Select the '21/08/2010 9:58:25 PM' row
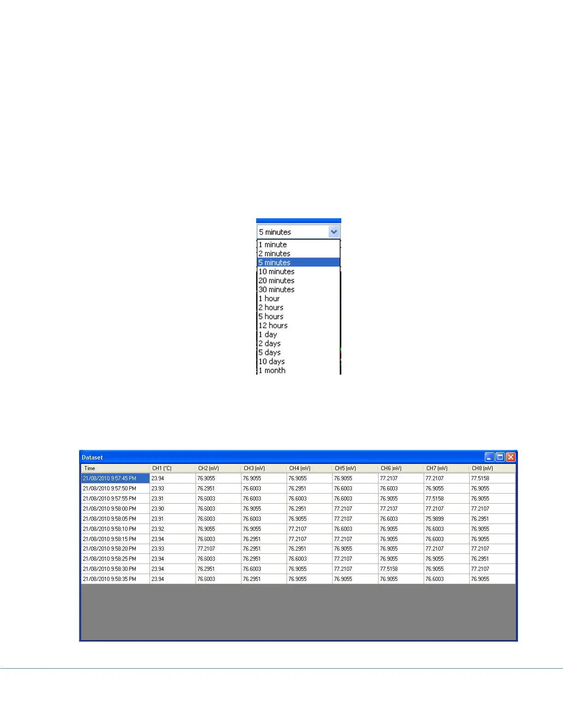Screen dimensions: 563x728 tap(299, 559)
